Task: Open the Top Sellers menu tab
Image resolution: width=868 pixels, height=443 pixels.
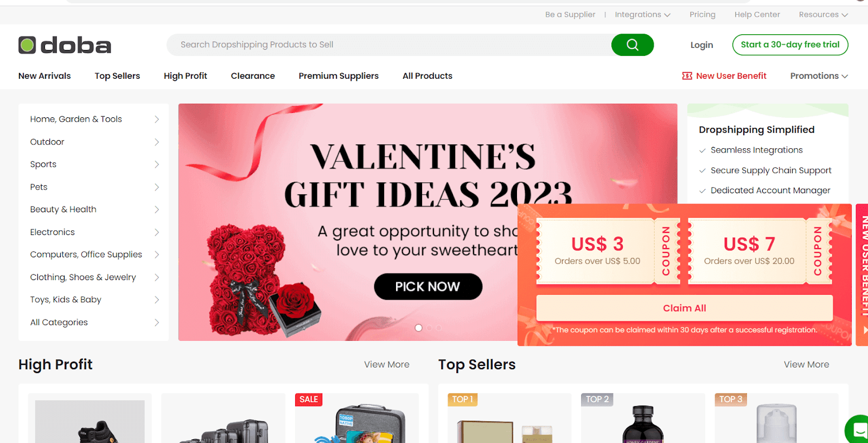Action: 117,76
